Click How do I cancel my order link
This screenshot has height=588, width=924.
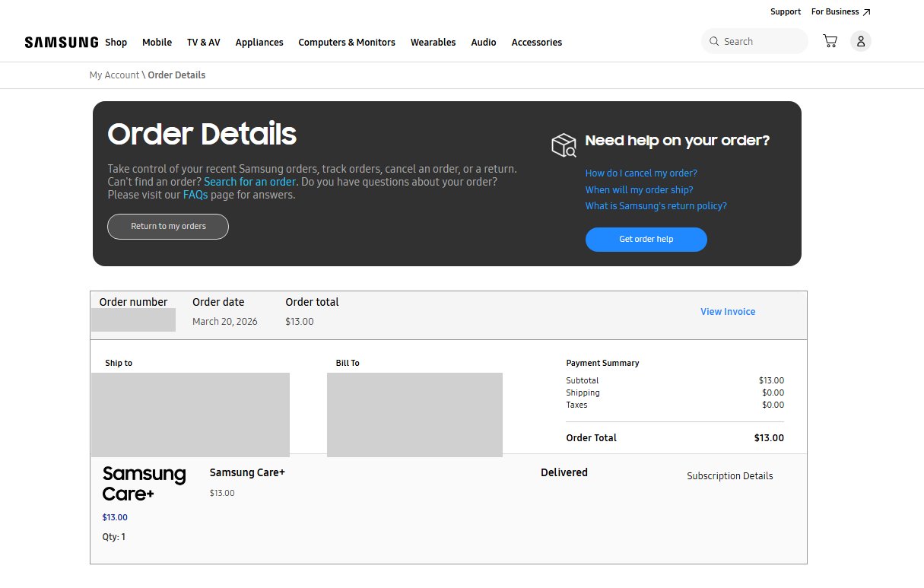pyautogui.click(x=640, y=173)
